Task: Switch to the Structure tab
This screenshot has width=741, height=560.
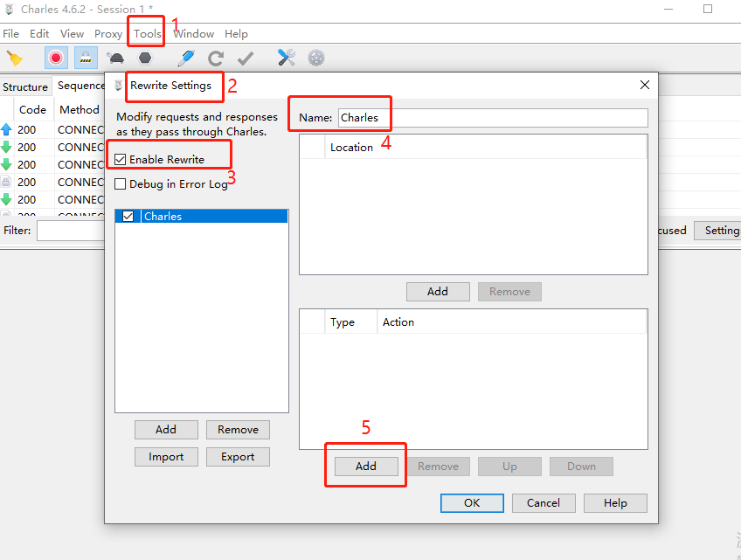Action: [x=25, y=87]
